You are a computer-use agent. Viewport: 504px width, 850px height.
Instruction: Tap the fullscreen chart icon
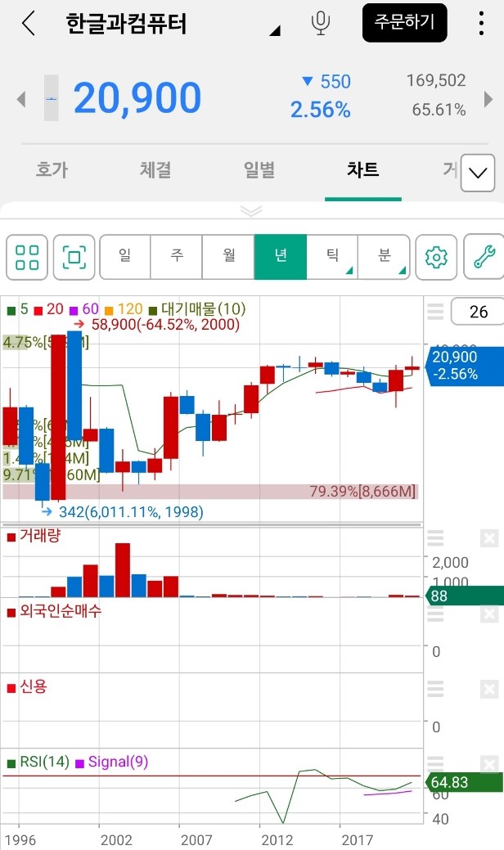74,257
